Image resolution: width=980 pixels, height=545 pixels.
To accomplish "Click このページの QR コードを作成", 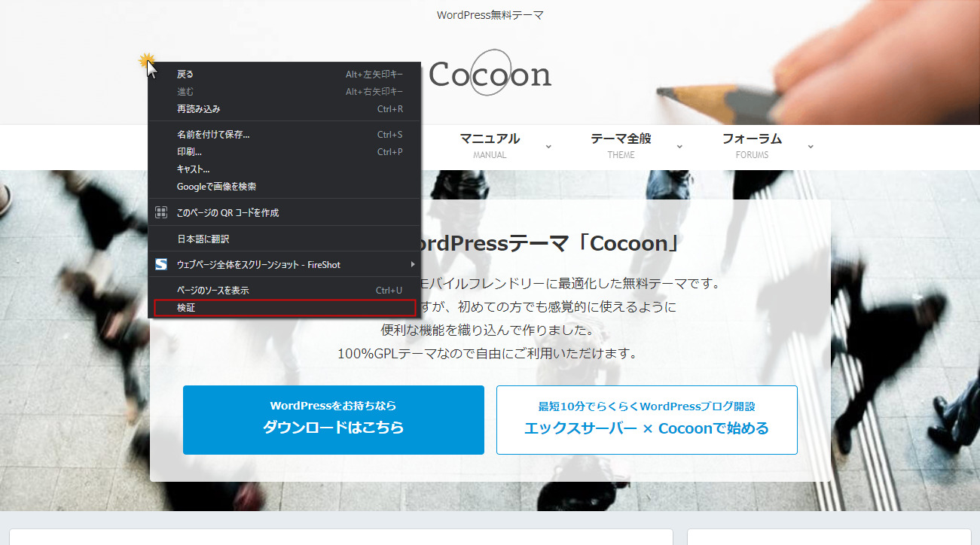I will [284, 212].
